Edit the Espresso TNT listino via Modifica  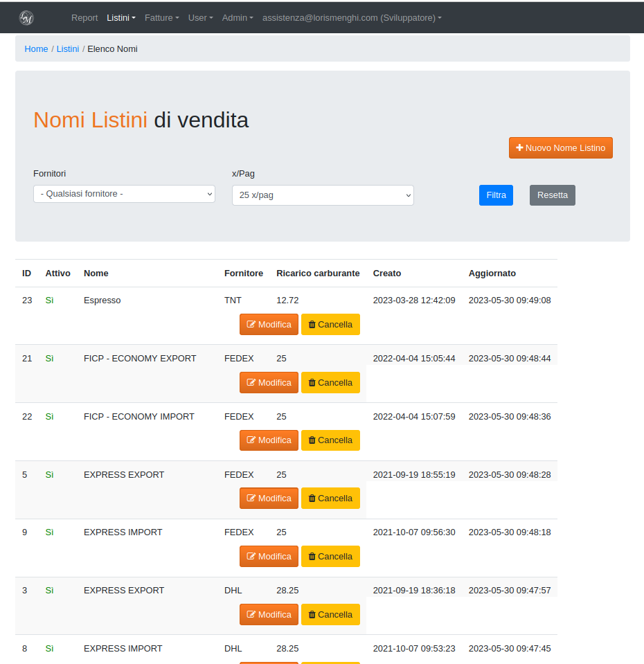(269, 325)
